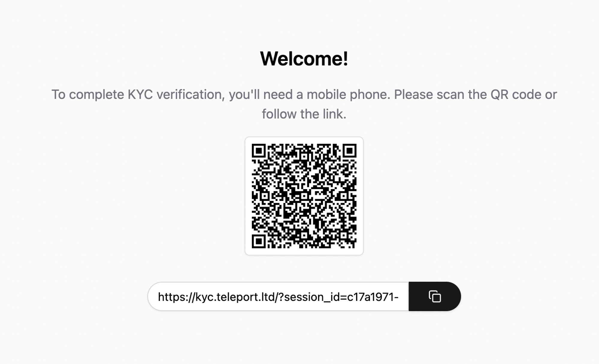The height and width of the screenshot is (364, 599).
Task: Click the 'To complete' opening words
Action: click(88, 95)
